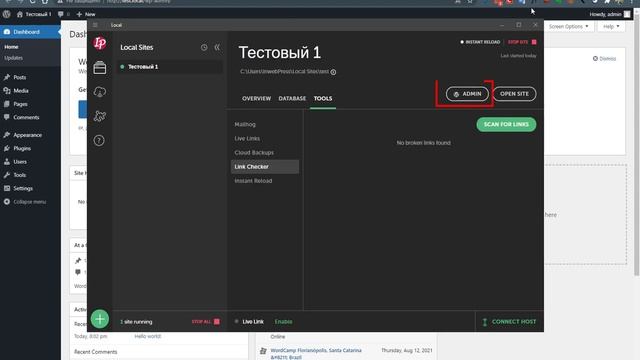Screen dimensions: 640x360
Task: Collapse the Local Sites sidebar with double chevron
Action: click(x=217, y=47)
